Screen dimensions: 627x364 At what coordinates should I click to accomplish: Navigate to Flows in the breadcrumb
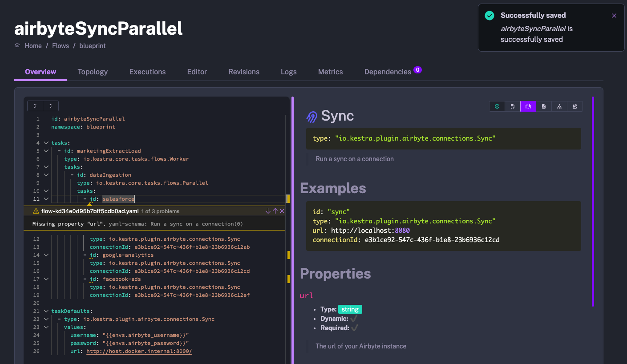61,46
